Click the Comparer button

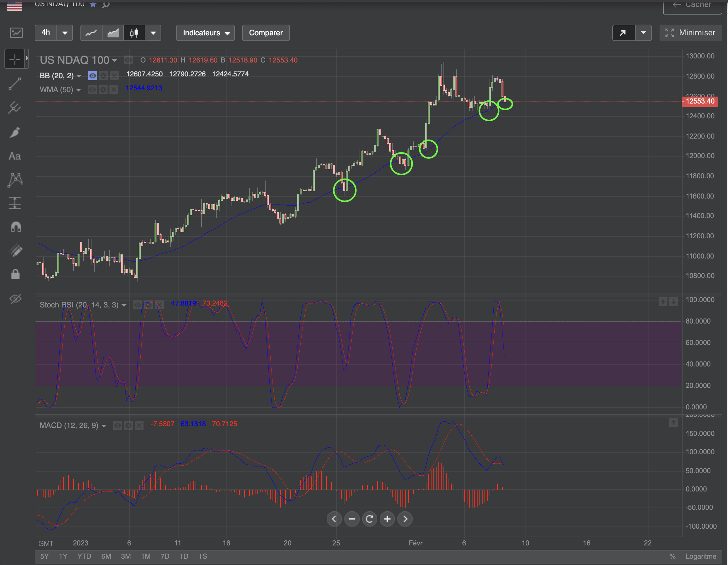266,33
